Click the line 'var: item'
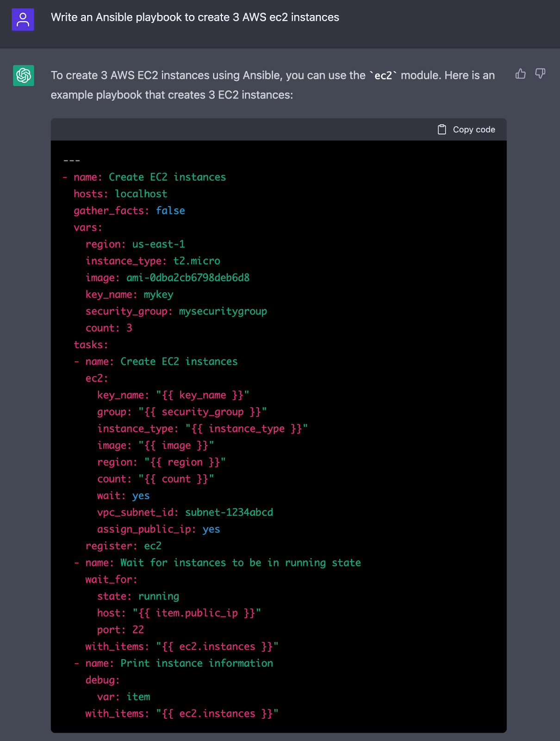Screen dimensions: 560x741 (124, 697)
